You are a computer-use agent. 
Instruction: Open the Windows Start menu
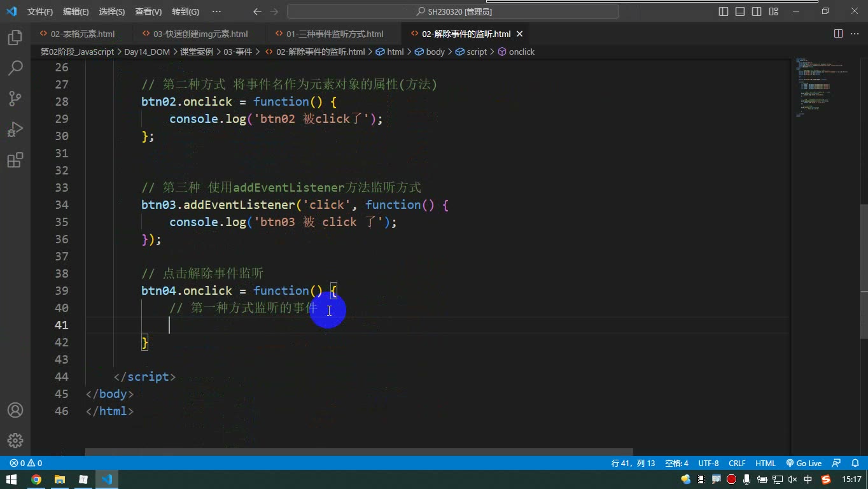[11, 479]
